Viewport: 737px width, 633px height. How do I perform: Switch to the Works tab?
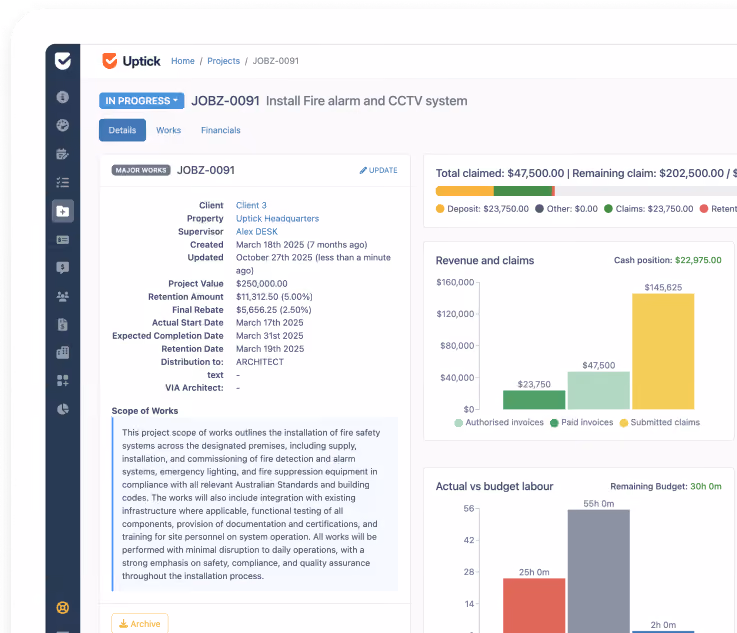click(168, 130)
